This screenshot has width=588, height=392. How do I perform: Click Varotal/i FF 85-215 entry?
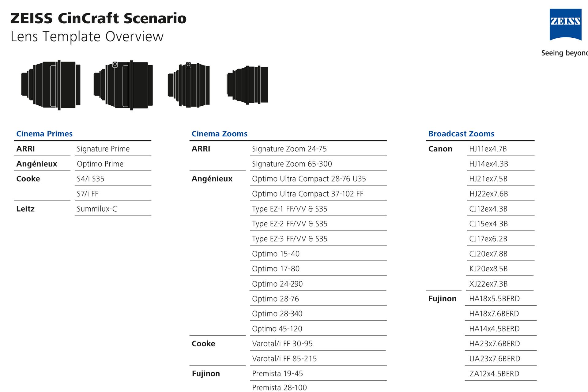(x=284, y=359)
